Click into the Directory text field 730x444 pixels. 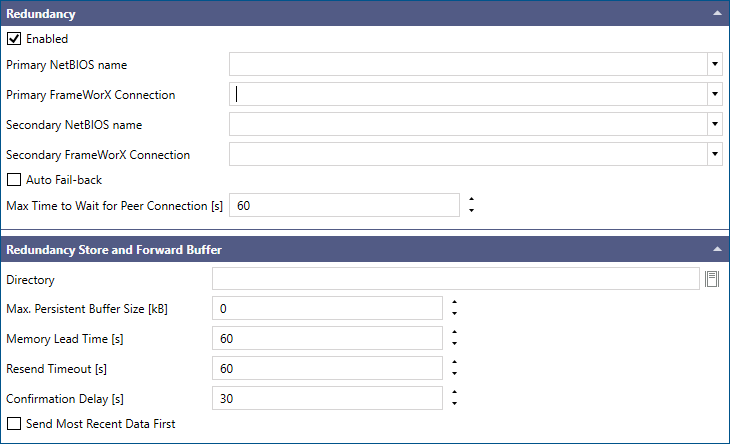[456, 279]
